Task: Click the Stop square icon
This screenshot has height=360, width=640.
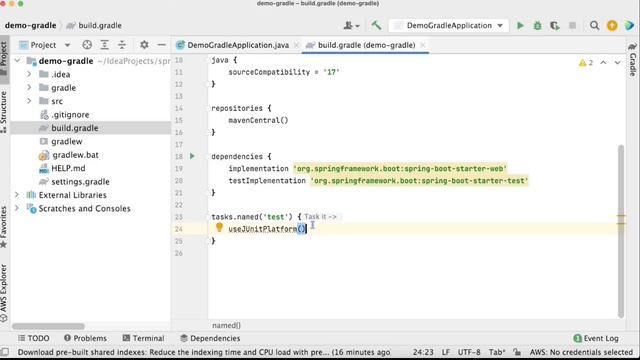Action: [x=572, y=25]
